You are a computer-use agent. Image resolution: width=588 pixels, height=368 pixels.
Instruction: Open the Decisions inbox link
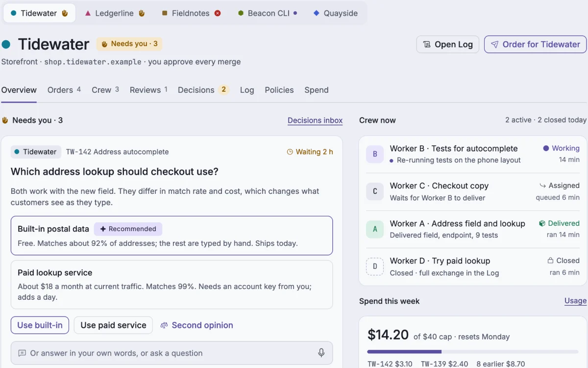tap(315, 120)
